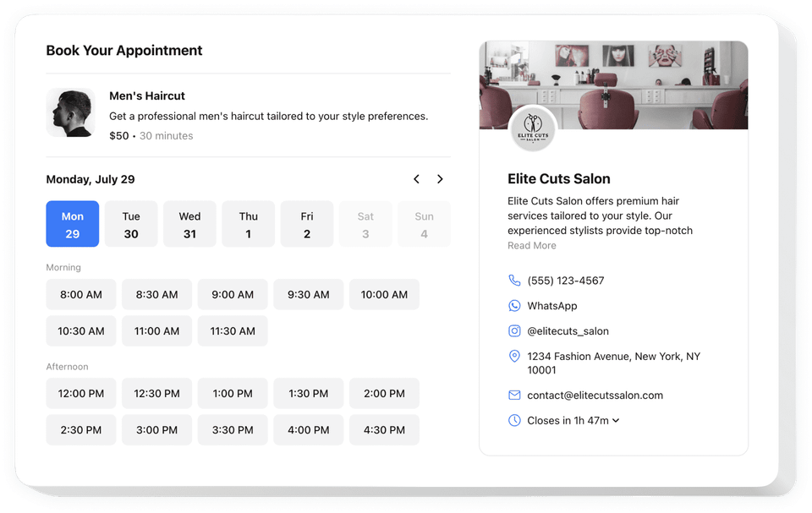812x513 pixels.
Task: Choose the 1:30 PM afternoon slot
Action: (x=308, y=393)
